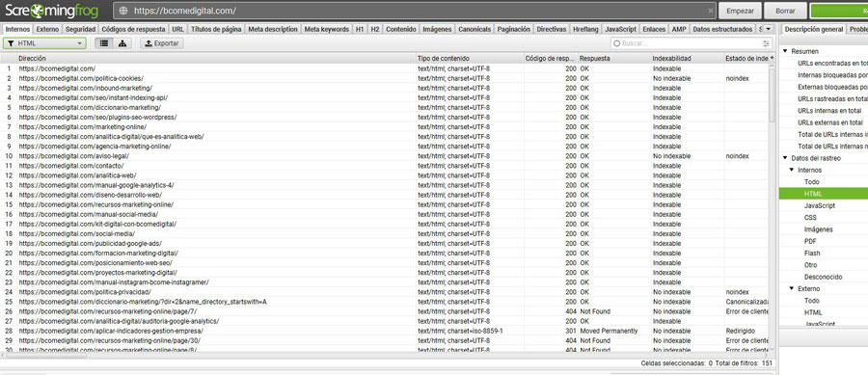Select the inbound-marketing URL row
868x375 pixels.
point(385,88)
